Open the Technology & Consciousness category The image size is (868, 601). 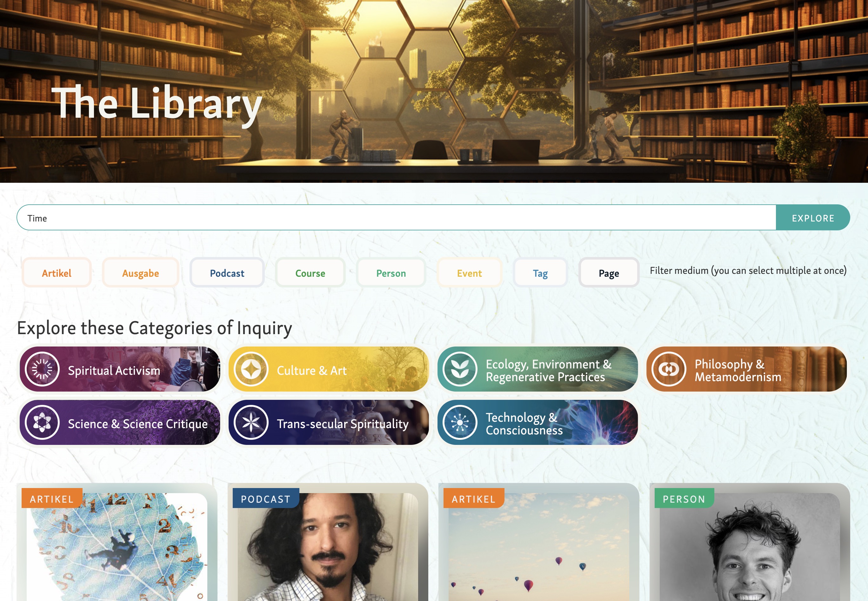pos(537,422)
